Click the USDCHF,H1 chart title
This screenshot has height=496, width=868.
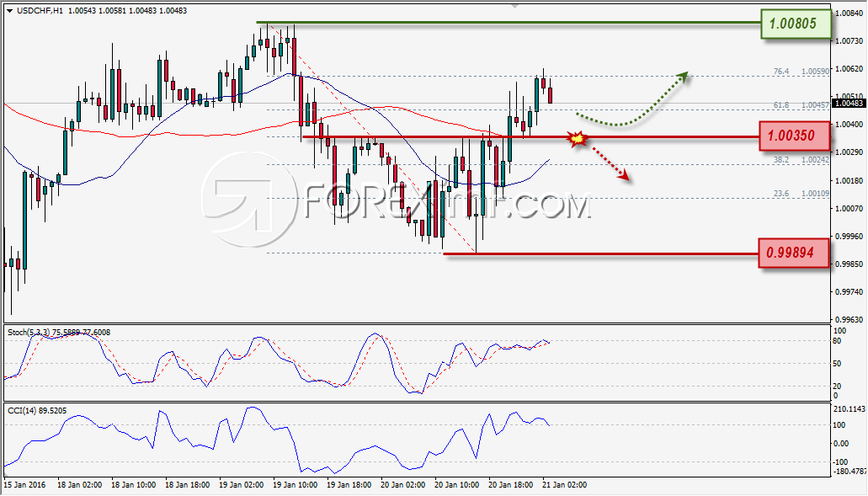(40, 10)
